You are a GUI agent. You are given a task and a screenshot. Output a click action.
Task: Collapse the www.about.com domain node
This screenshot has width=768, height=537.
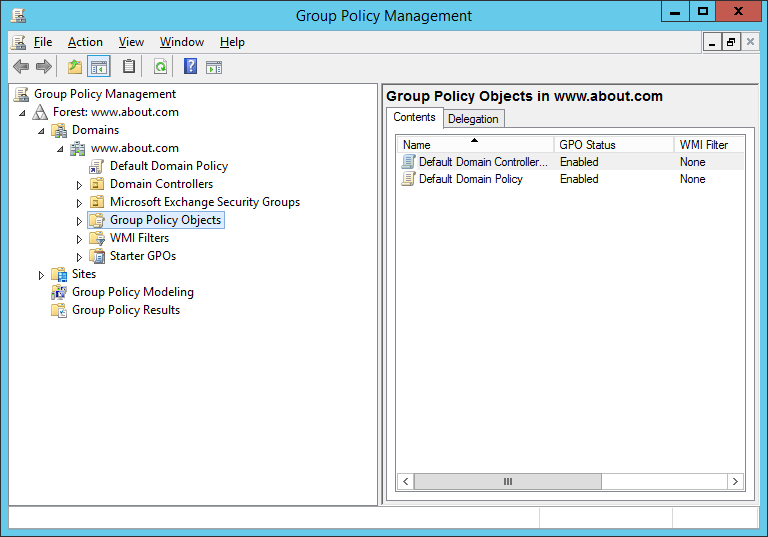click(60, 149)
